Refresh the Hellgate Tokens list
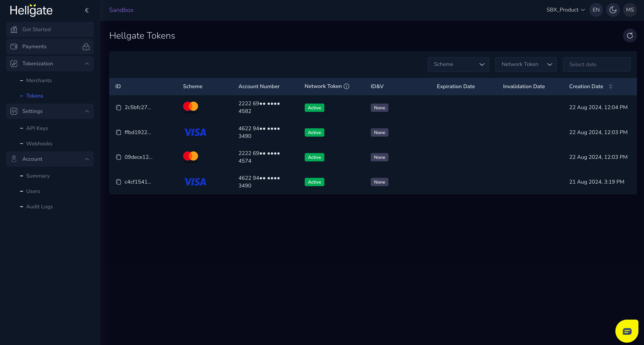Image resolution: width=644 pixels, height=345 pixels. click(629, 36)
